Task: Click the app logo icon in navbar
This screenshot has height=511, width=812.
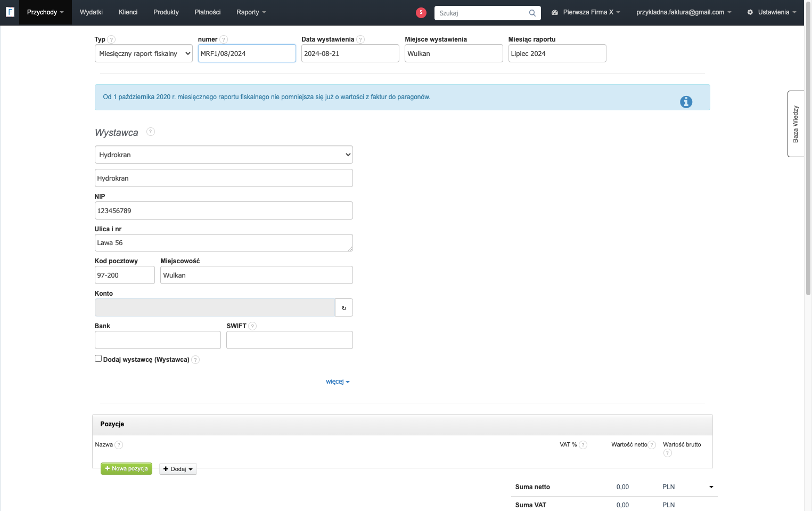Action: click(10, 12)
